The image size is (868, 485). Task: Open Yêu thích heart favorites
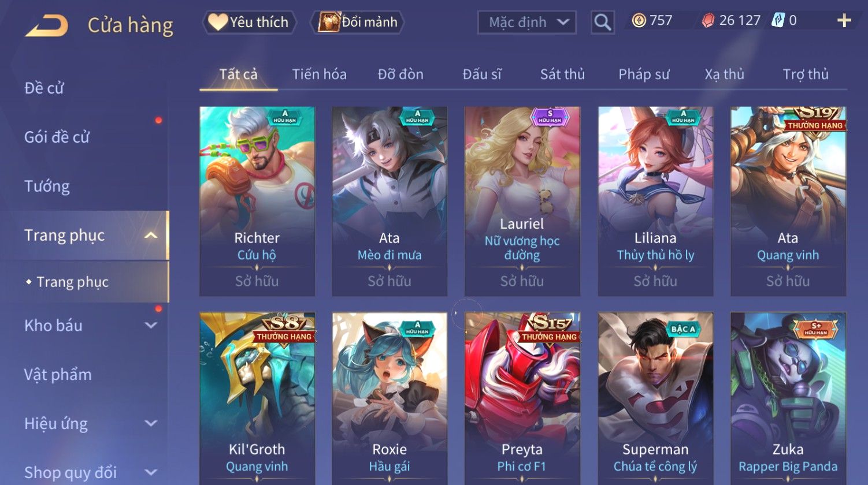pos(249,23)
